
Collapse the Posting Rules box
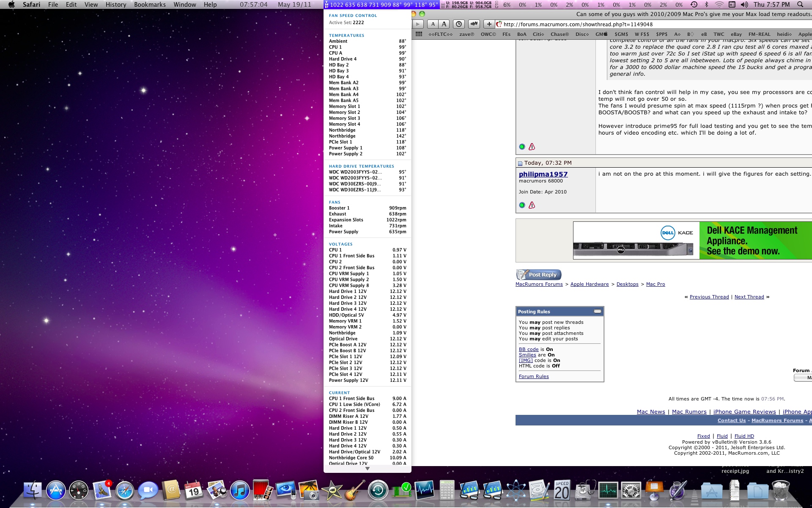pos(597,312)
